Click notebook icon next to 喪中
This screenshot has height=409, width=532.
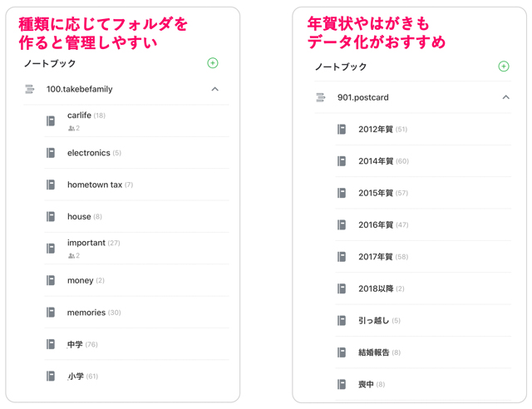click(x=342, y=384)
